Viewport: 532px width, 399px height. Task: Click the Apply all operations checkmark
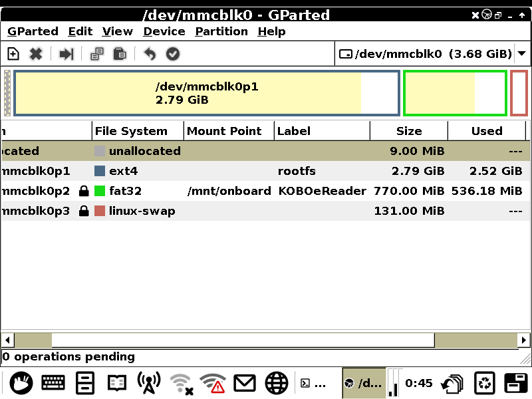[x=173, y=54]
